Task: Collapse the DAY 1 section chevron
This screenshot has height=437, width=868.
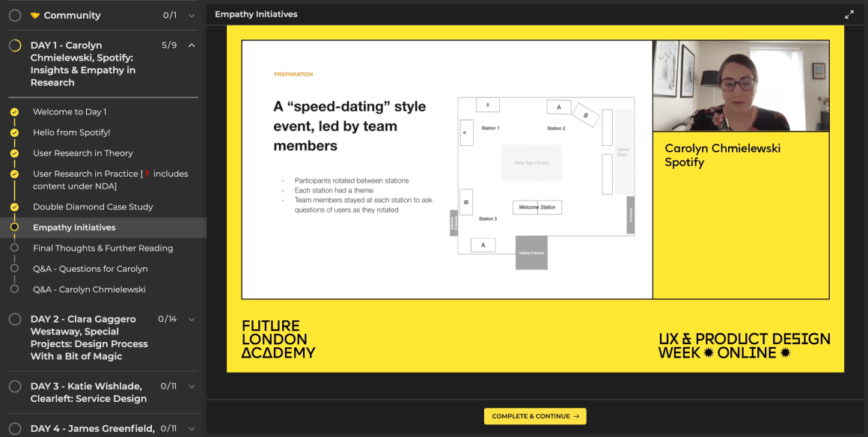Action: (x=192, y=46)
